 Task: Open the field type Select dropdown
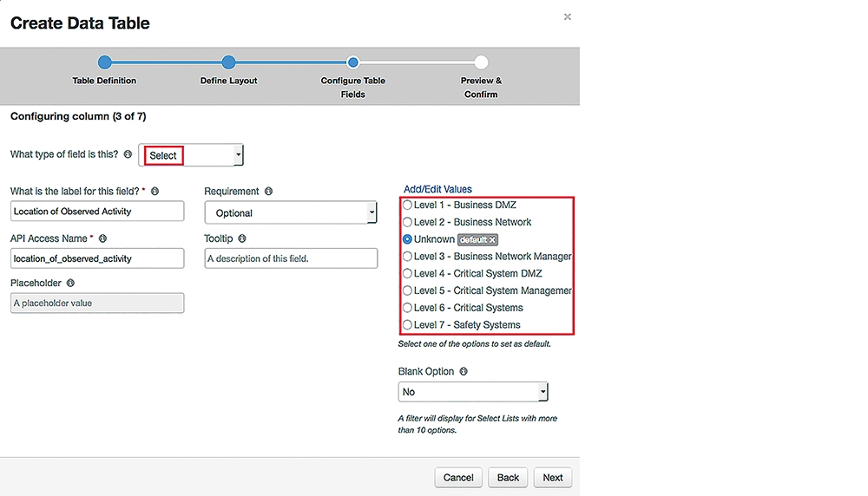tap(191, 155)
